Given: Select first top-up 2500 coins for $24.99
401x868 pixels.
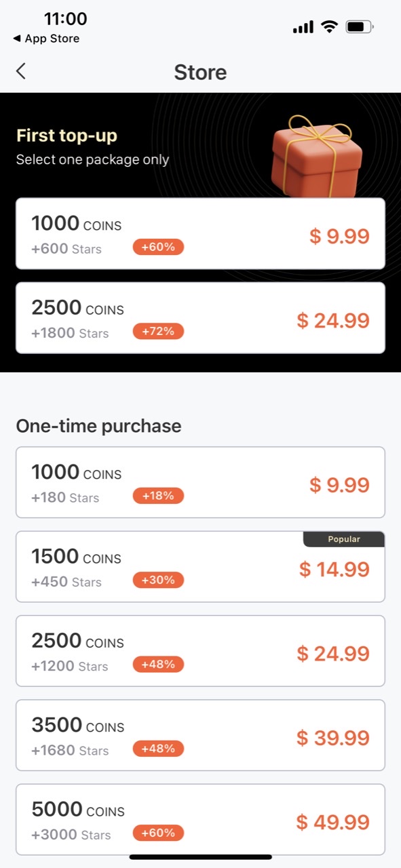Looking at the screenshot, I should tap(200, 318).
